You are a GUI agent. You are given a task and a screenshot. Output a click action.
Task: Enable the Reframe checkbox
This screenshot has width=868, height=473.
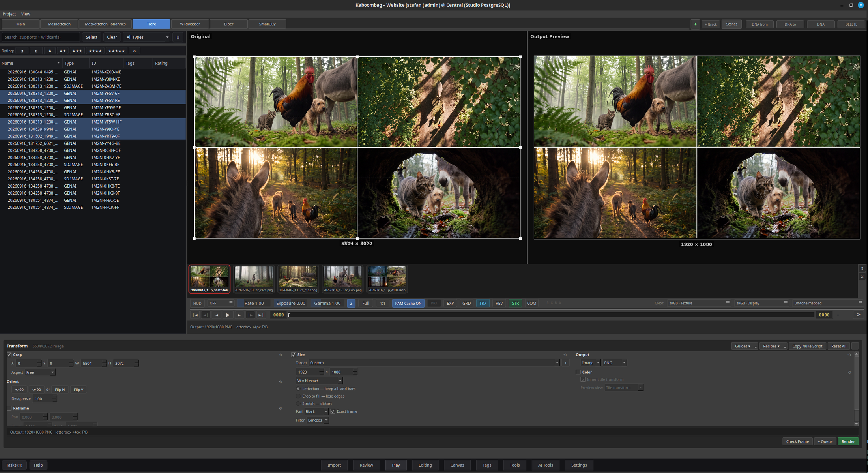pos(9,409)
